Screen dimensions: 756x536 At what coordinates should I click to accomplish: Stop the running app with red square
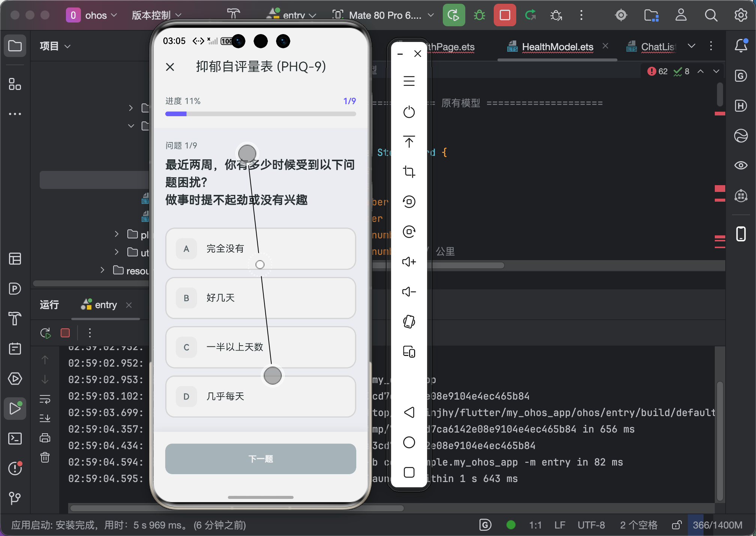coord(505,15)
